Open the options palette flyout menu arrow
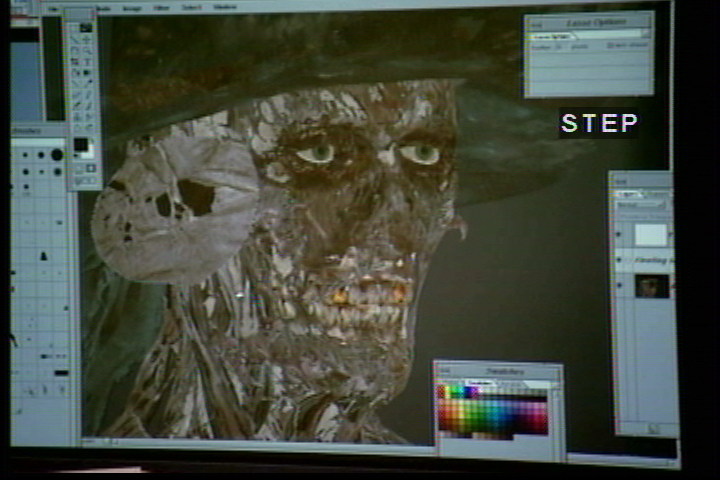This screenshot has width=720, height=480. coord(646,34)
